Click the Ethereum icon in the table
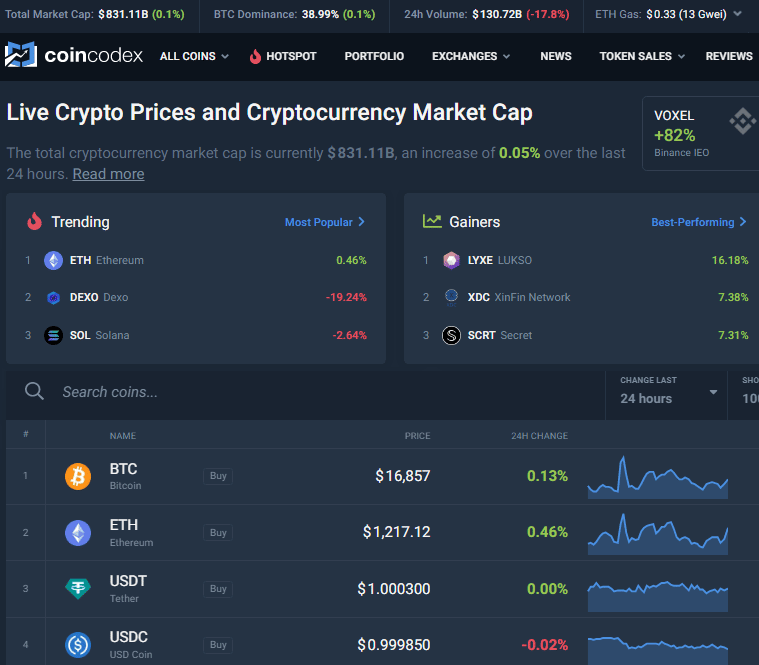 coord(78,533)
